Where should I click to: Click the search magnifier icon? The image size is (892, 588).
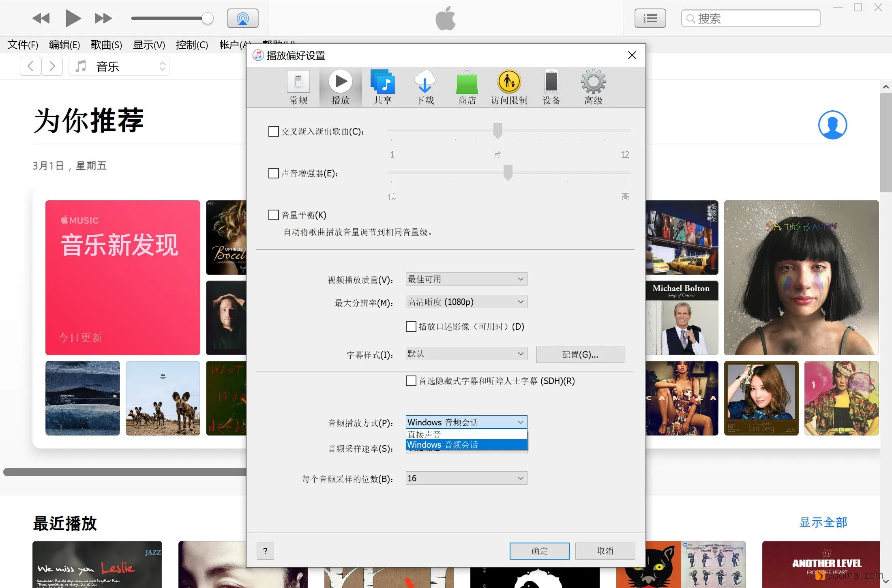point(690,19)
